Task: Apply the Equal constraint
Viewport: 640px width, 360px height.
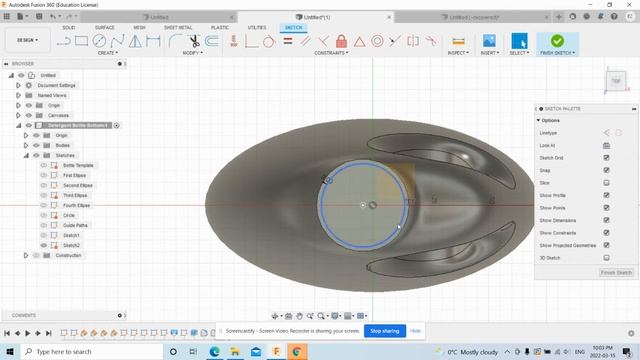Action: 288,41
